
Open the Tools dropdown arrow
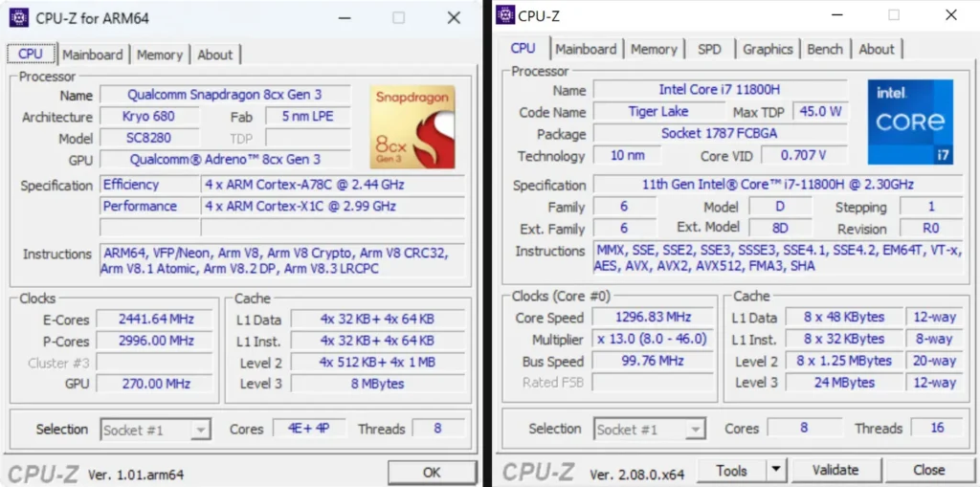775,470
